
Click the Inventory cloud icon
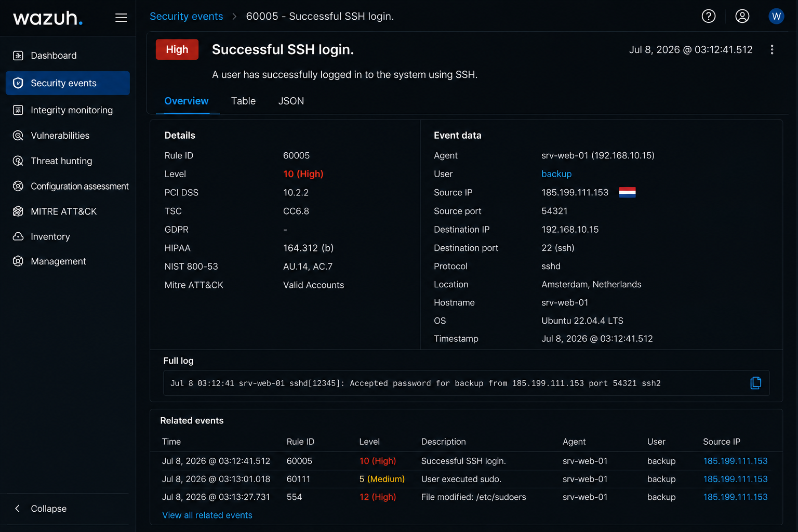tap(18, 236)
